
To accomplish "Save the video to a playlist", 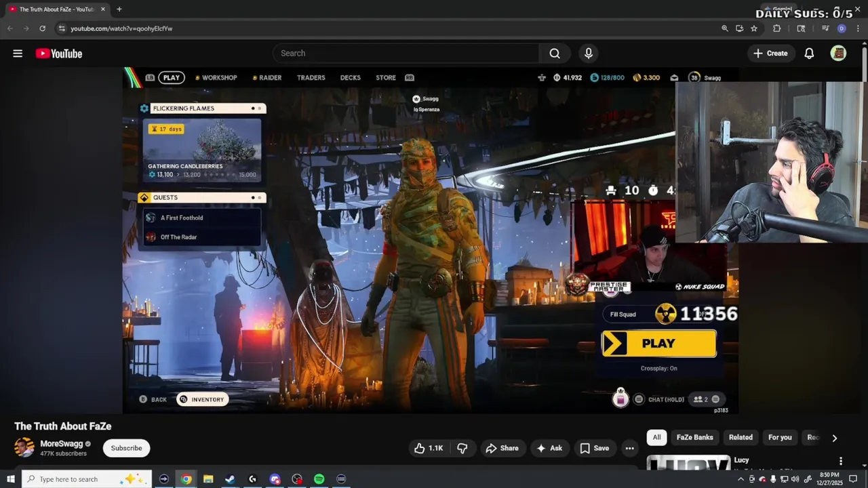I will (595, 448).
